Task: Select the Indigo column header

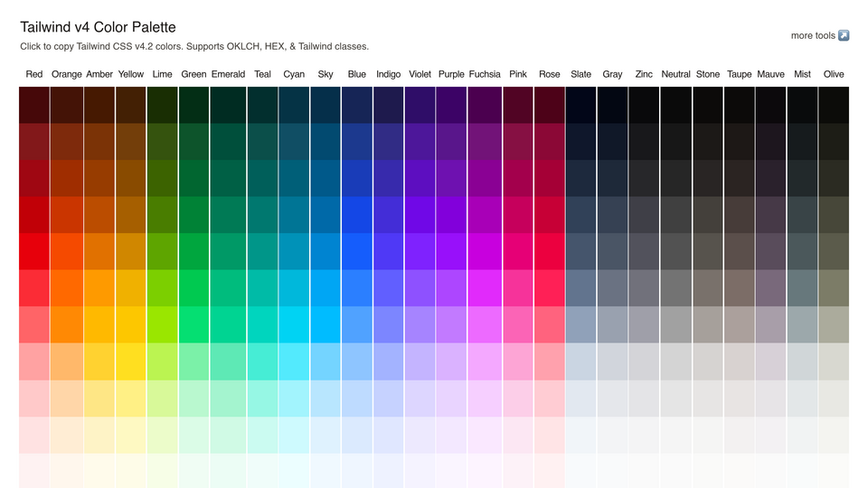Action: pos(389,74)
